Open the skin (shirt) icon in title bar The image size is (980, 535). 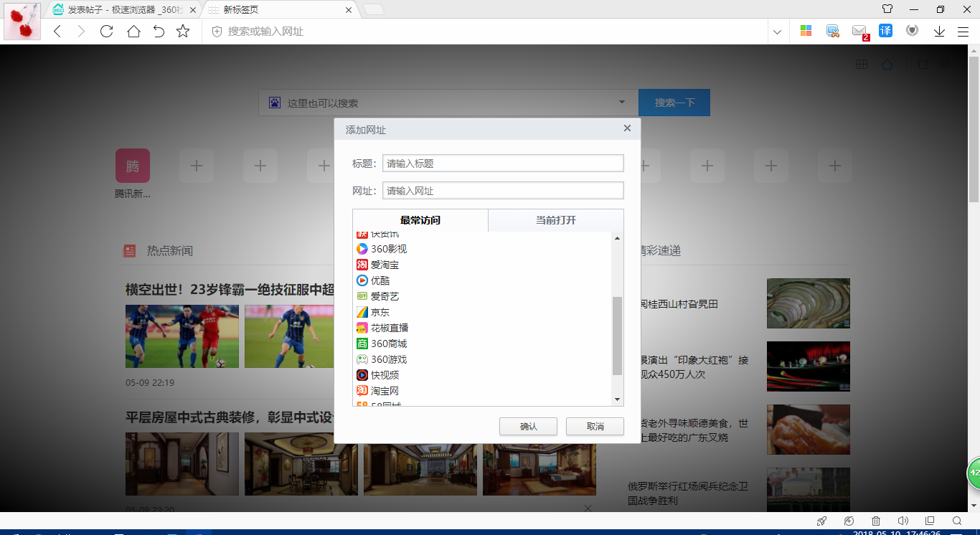click(887, 9)
